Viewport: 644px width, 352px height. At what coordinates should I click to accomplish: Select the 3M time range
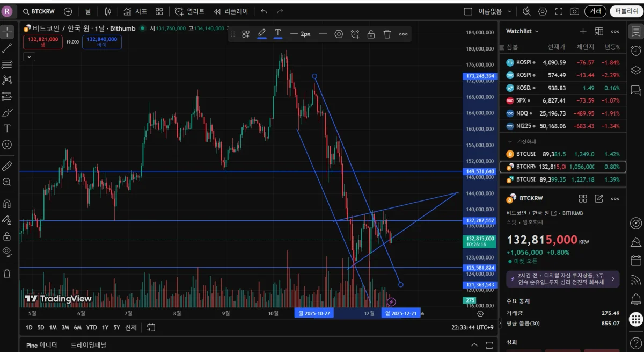coord(65,327)
